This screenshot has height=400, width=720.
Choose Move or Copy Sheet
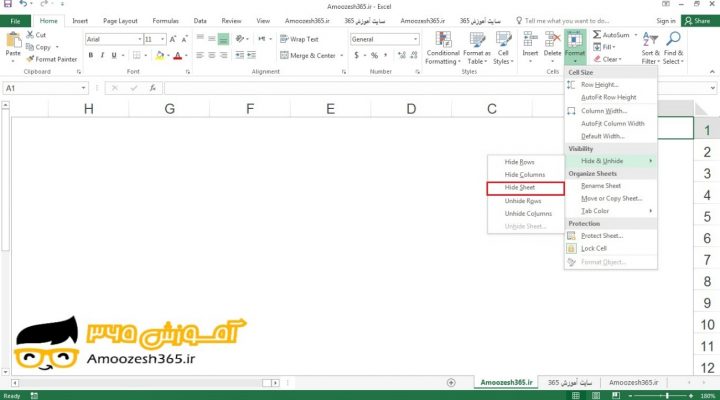(x=611, y=198)
